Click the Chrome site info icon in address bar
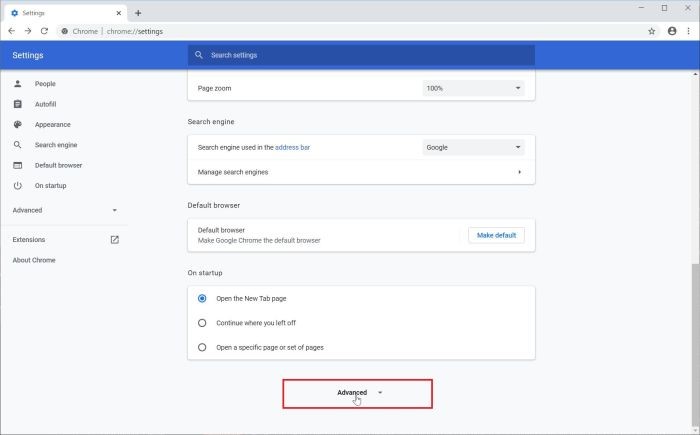 (65, 31)
